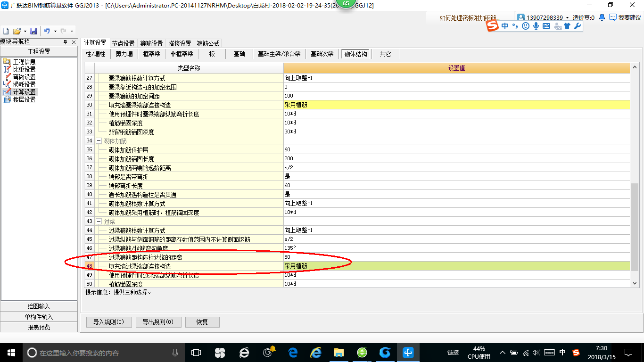Click the 导入规则(I) button
Viewport: 644px width, 362px height.
pos(108,322)
